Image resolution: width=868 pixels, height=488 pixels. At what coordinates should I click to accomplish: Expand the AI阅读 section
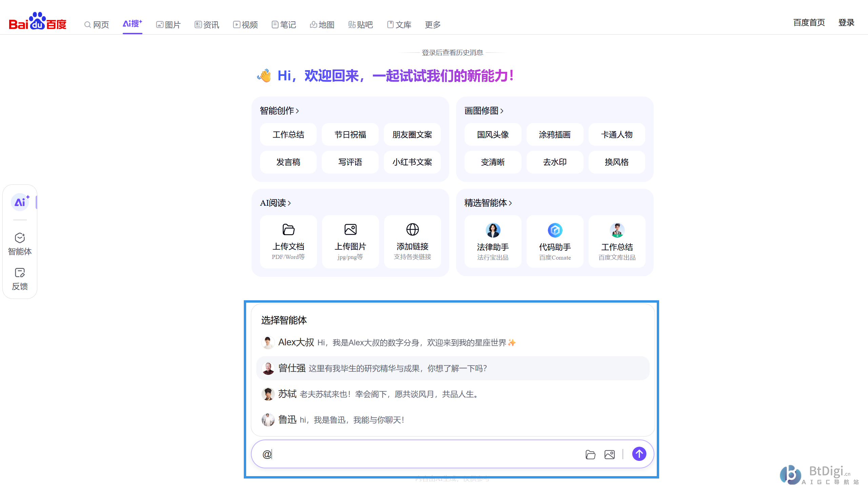[275, 203]
